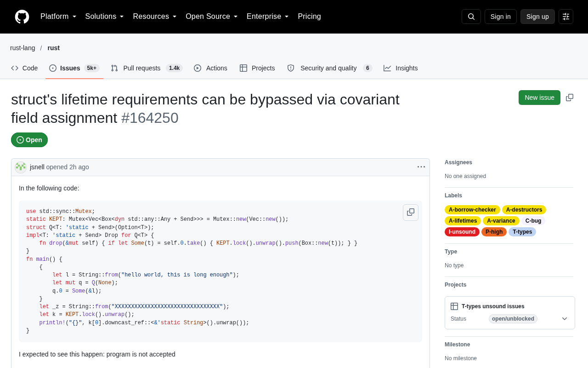Go to the Pricing page

[x=310, y=17]
